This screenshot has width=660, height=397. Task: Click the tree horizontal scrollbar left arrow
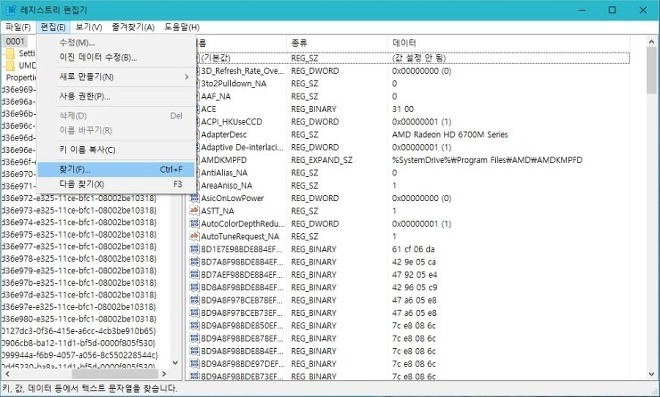click(x=7, y=374)
